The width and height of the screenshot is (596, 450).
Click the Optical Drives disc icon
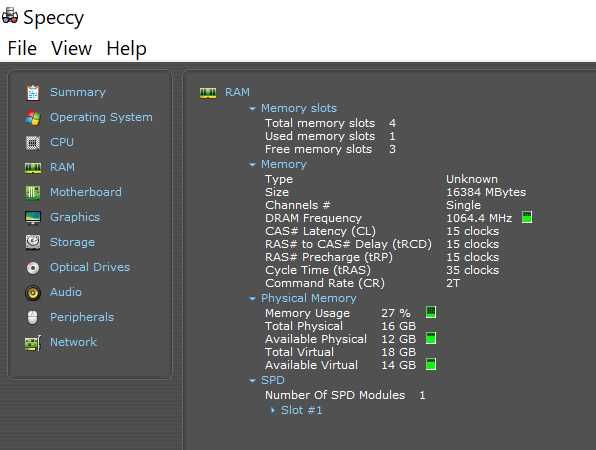click(x=33, y=268)
